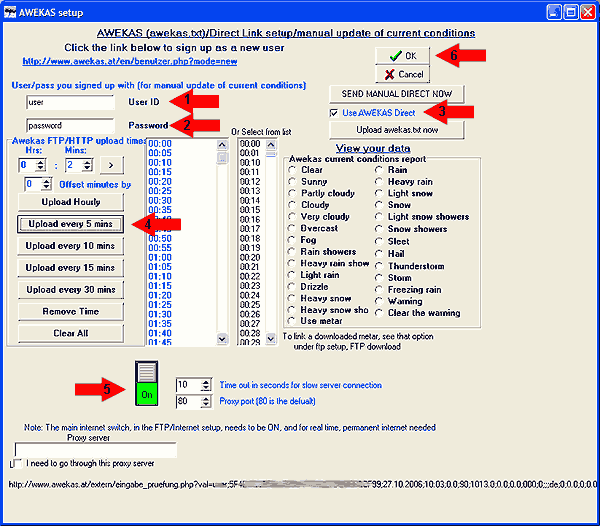Click the Remove Time button
The width and height of the screenshot is (600, 526).
click(71, 311)
